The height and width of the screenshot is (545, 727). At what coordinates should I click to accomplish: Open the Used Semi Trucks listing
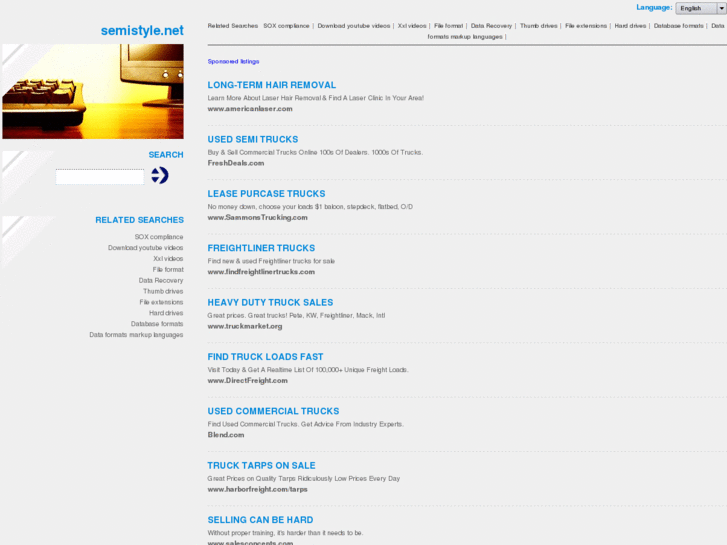[253, 139]
